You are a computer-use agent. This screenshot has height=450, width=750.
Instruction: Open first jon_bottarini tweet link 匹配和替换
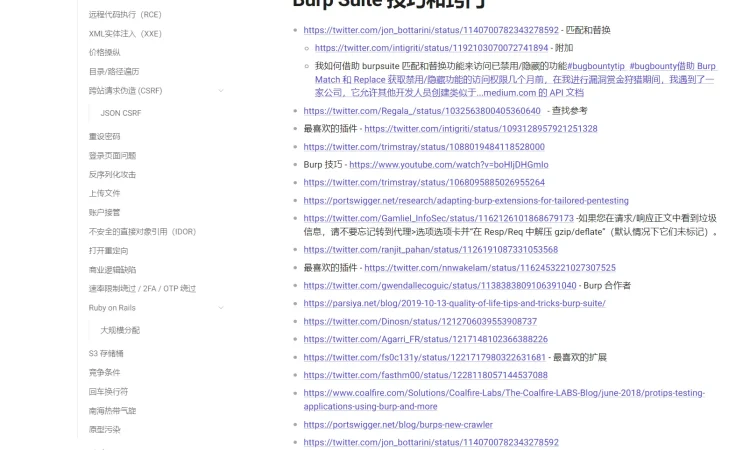pyautogui.click(x=431, y=30)
